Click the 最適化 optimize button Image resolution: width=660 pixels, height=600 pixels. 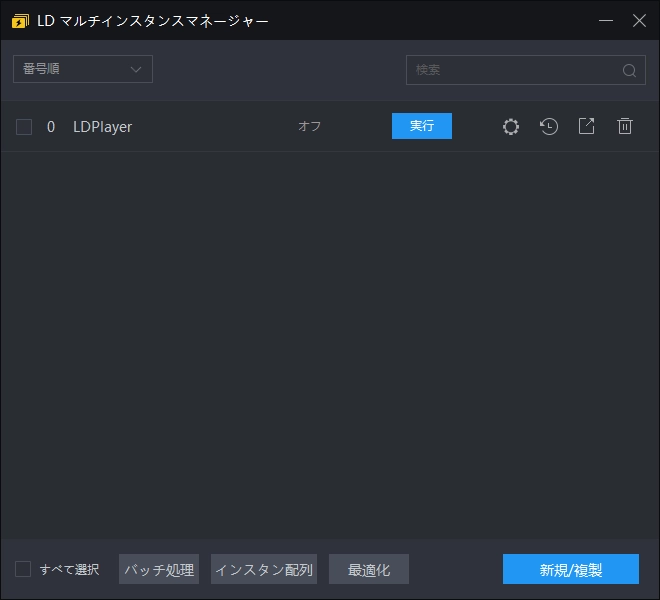[x=369, y=569]
